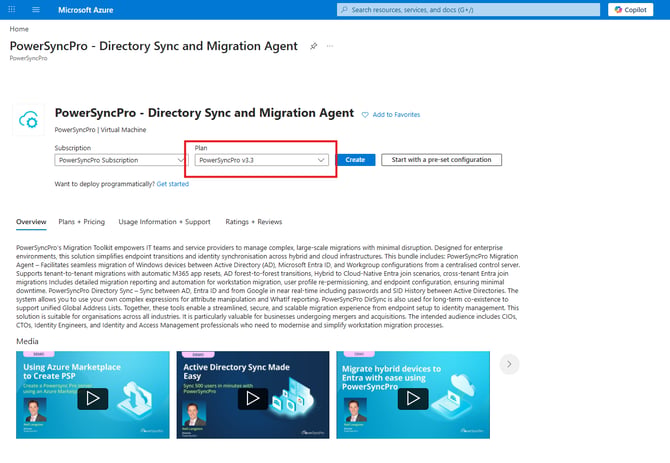
Task: Click the 'PowerSyncPro | Virtual Machine' publisher text
Action: pyautogui.click(x=100, y=130)
